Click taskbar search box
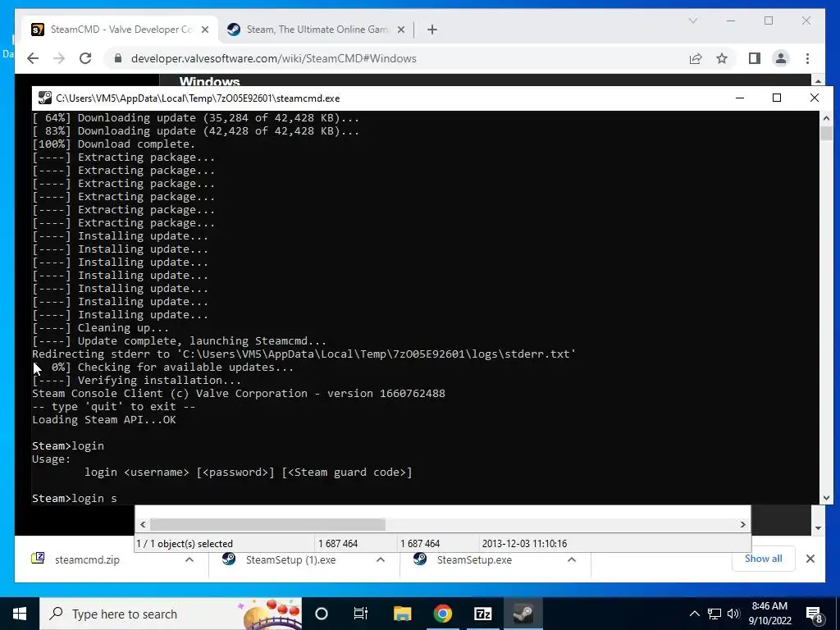 click(171, 614)
